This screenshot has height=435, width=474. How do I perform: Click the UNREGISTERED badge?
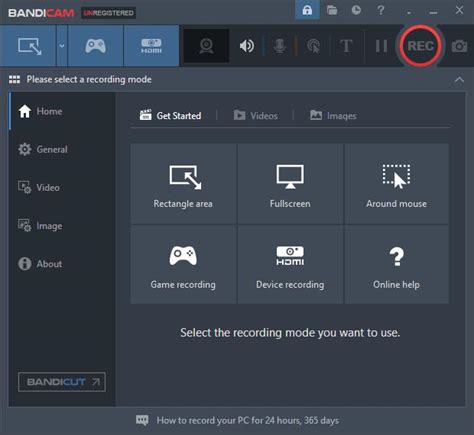point(108,13)
